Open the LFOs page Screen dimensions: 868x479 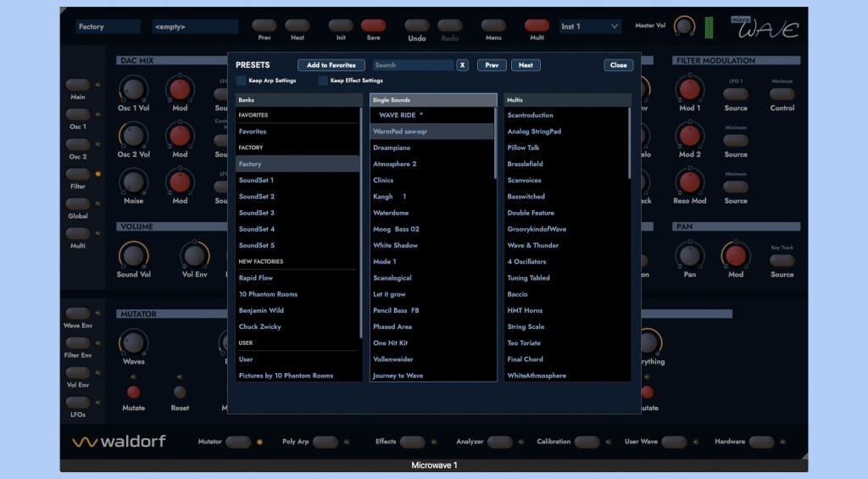[x=77, y=402]
